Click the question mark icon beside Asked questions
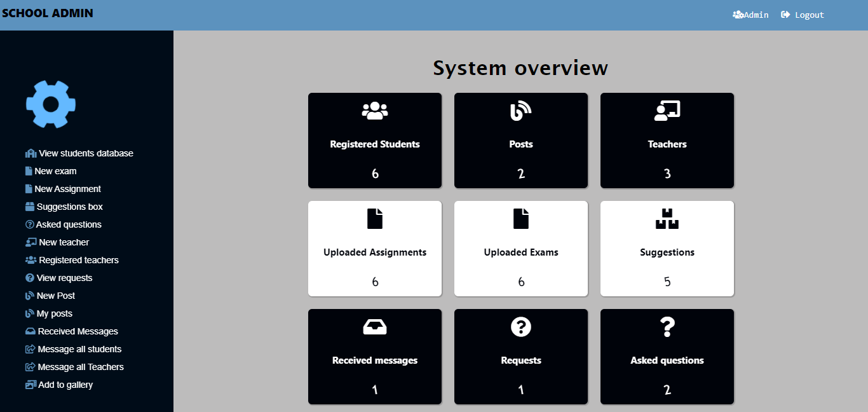The image size is (868, 412). pos(29,224)
